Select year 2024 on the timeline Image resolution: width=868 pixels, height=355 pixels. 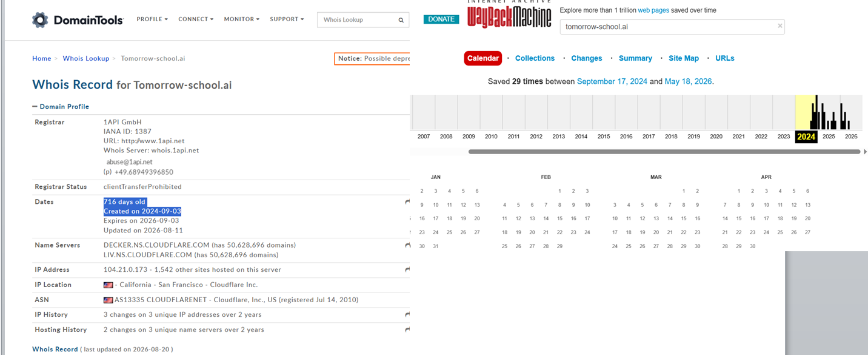tap(806, 137)
